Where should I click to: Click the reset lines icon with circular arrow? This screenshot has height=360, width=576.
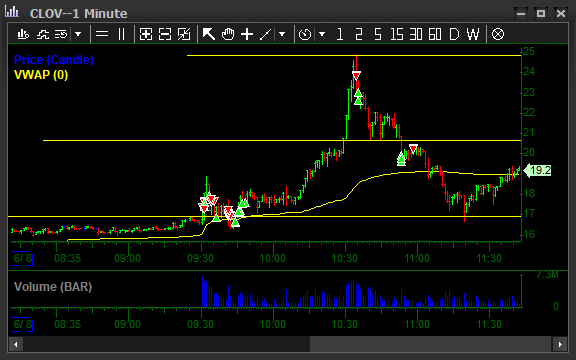pos(61,34)
